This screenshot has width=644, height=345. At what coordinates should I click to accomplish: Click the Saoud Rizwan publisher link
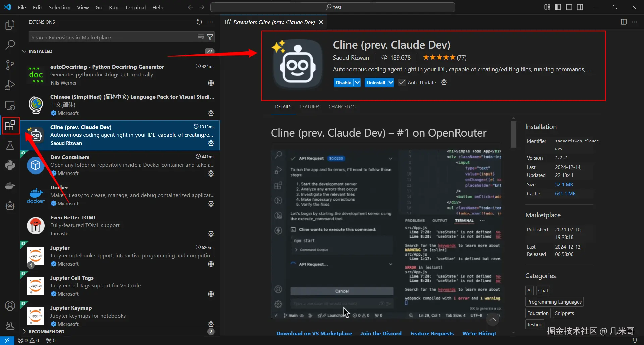[x=351, y=57]
